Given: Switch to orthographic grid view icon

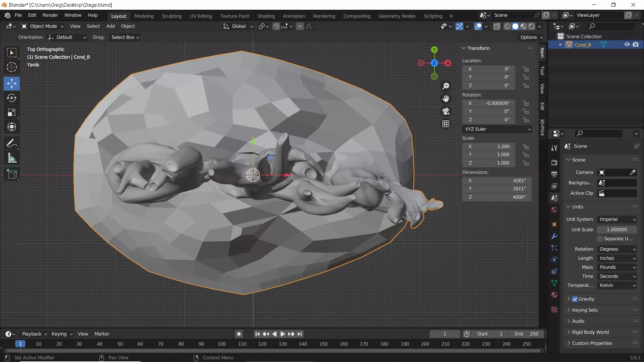Looking at the screenshot, I should tap(446, 124).
